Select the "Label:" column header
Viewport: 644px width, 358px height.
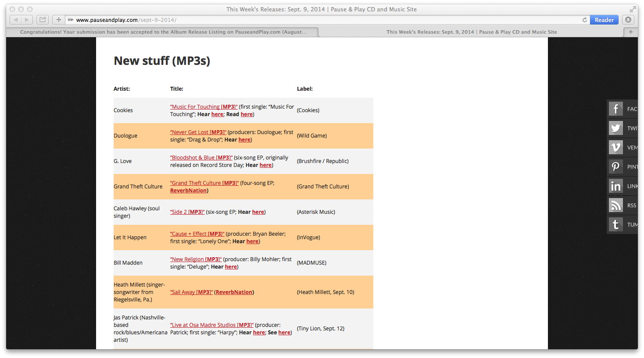tap(305, 89)
